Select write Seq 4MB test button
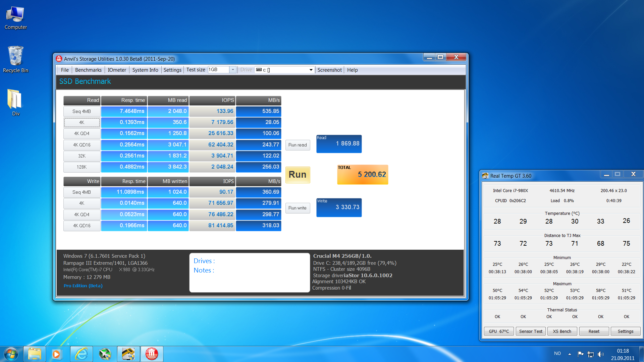644x362 pixels. tap(82, 192)
